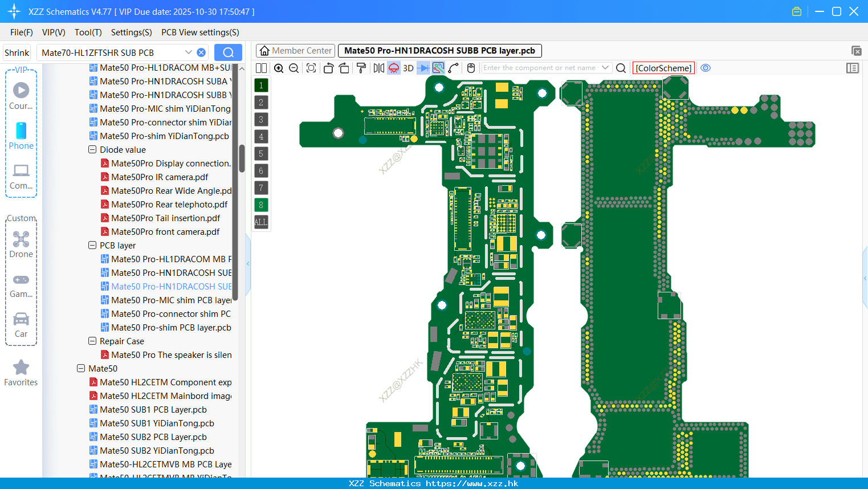Show PCB layer 2

point(261,103)
